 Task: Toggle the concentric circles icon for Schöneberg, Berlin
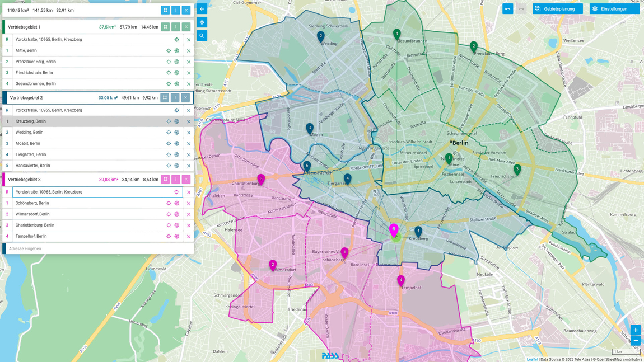[x=176, y=203]
